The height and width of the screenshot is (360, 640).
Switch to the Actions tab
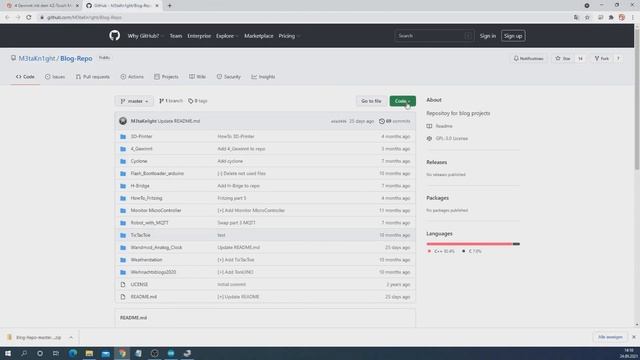pos(132,77)
